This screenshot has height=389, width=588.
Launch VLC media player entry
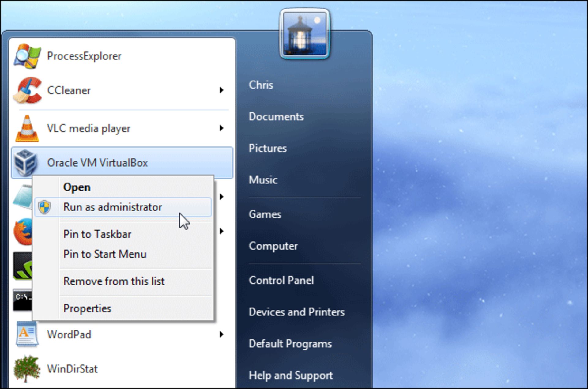click(122, 128)
